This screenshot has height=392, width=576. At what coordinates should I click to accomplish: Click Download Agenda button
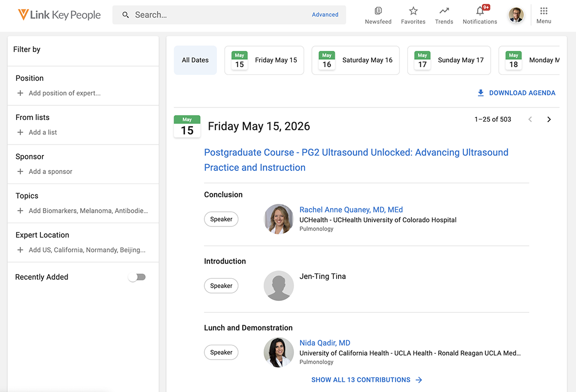pyautogui.click(x=516, y=93)
